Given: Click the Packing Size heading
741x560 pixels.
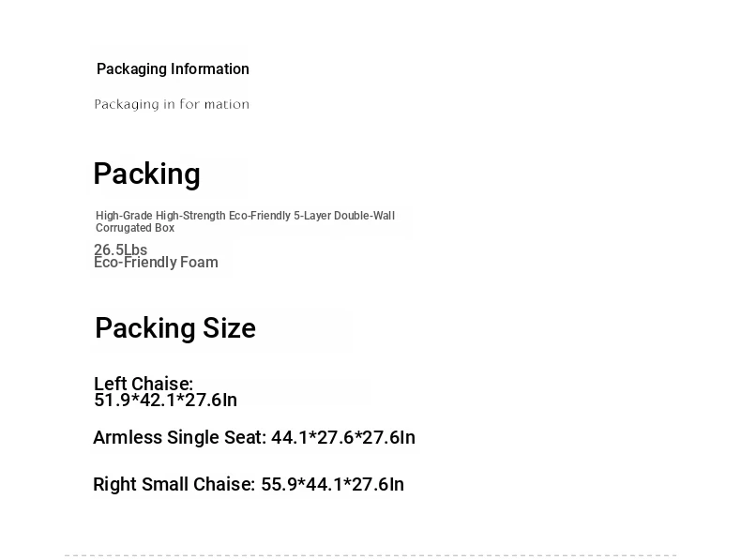Looking at the screenshot, I should tap(175, 328).
